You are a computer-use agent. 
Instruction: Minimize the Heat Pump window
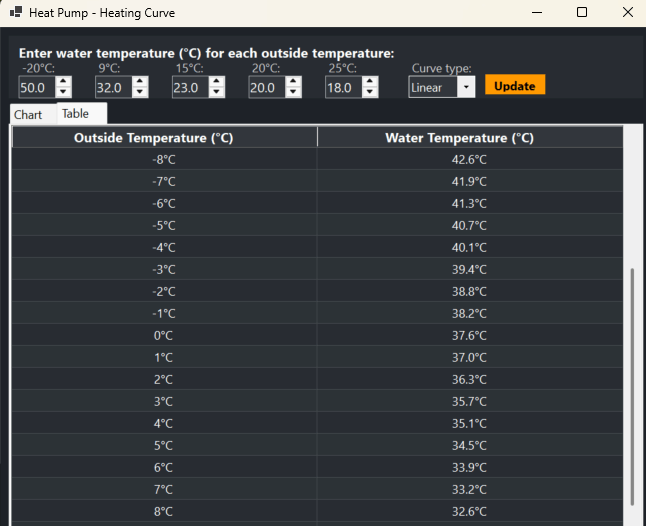(537, 12)
